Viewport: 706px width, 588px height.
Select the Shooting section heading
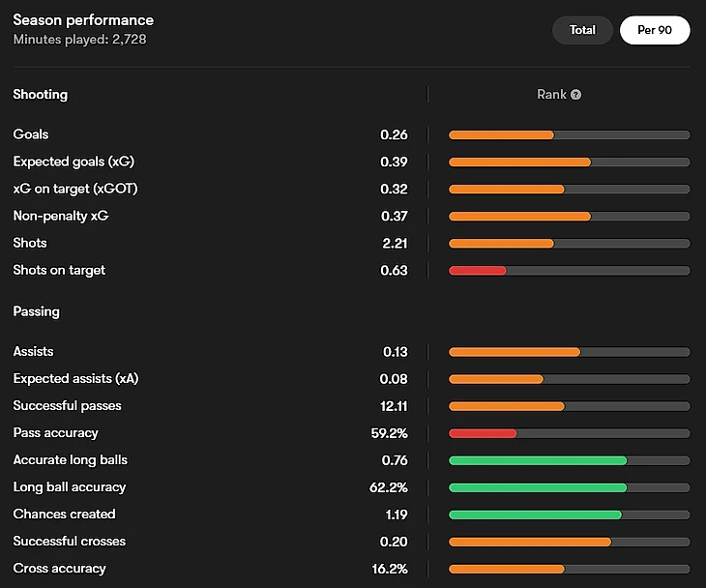[x=41, y=95]
